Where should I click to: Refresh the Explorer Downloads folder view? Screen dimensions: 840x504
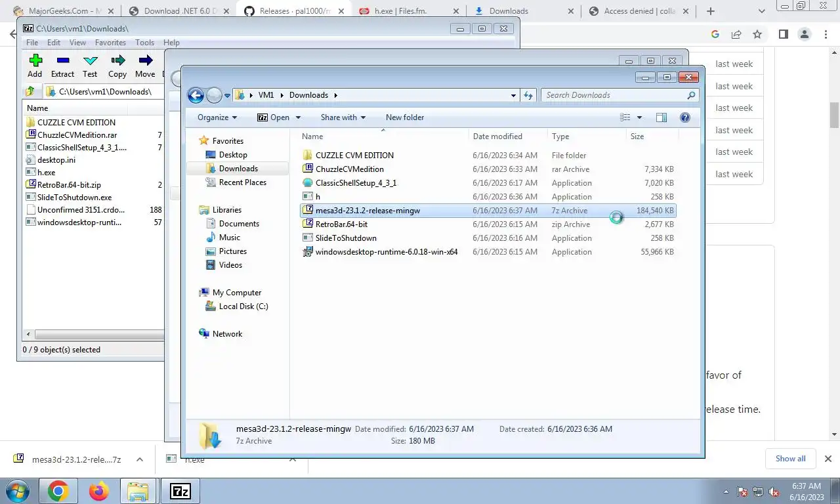[528, 95]
